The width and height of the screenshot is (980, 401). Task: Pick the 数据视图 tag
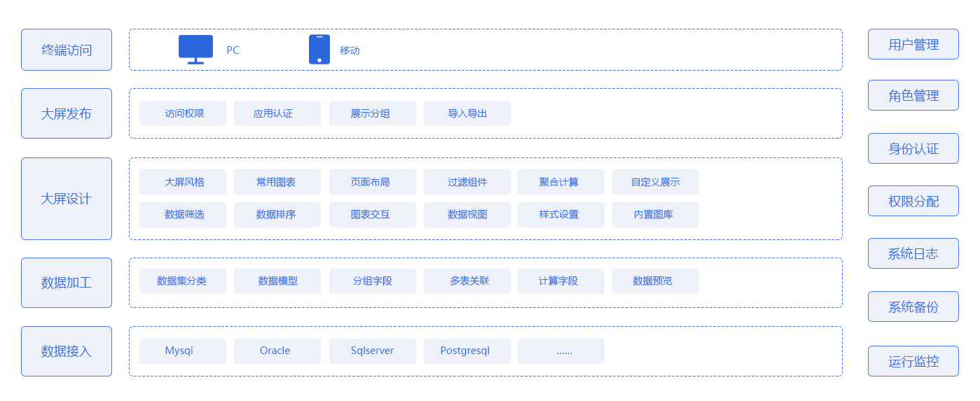467,215
